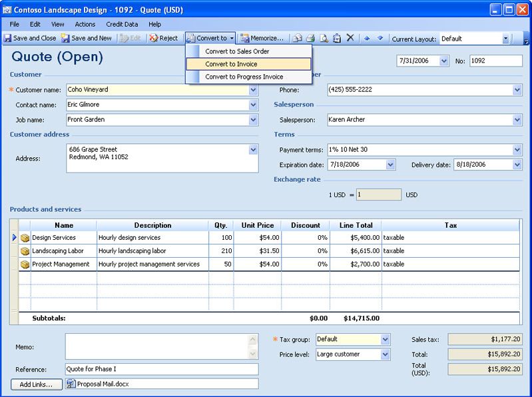Screen dimensions: 532x397
Task: Click the $31.50 unit price cell
Action: click(258, 251)
